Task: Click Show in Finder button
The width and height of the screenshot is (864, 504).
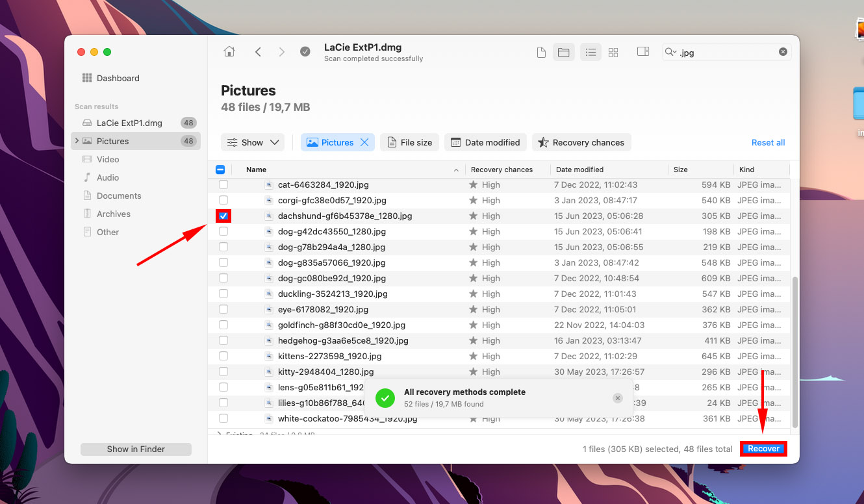Action: click(136, 449)
